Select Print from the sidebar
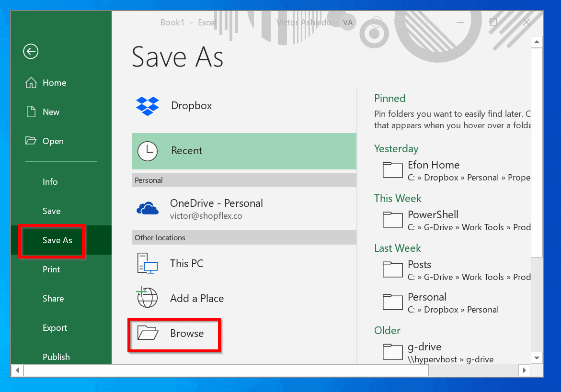Viewport: 561px width, 392px height. [51, 269]
